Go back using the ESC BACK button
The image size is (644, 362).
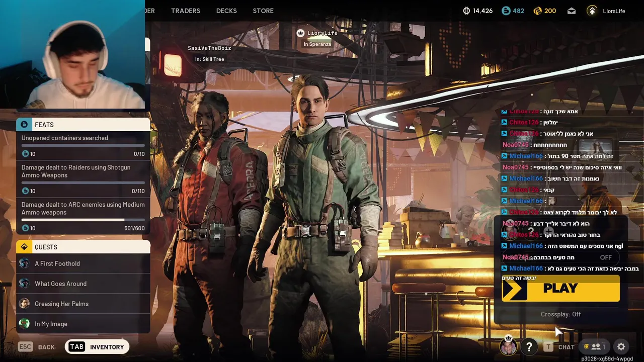click(x=36, y=346)
